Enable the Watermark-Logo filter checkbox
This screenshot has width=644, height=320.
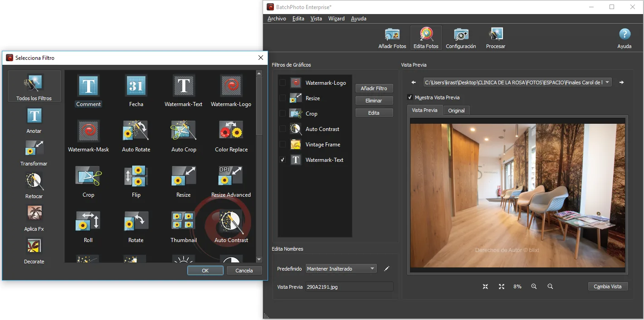coord(283,82)
